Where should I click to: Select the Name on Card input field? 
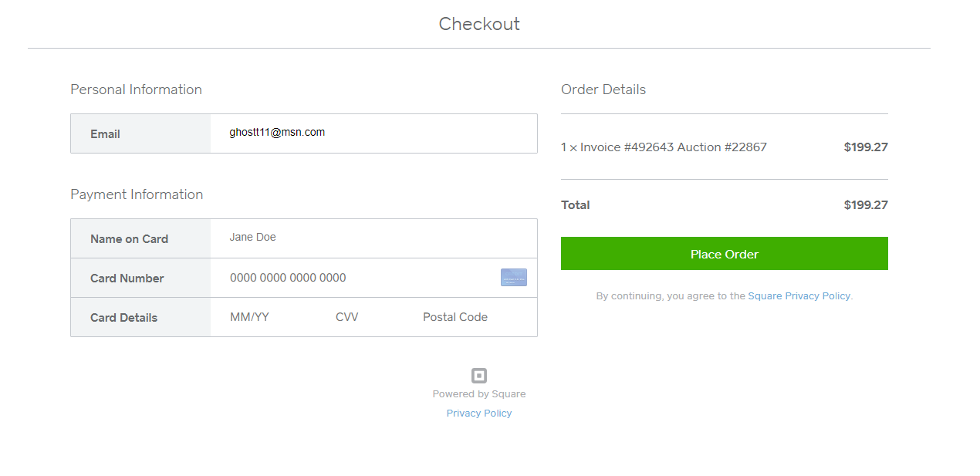coord(373,238)
